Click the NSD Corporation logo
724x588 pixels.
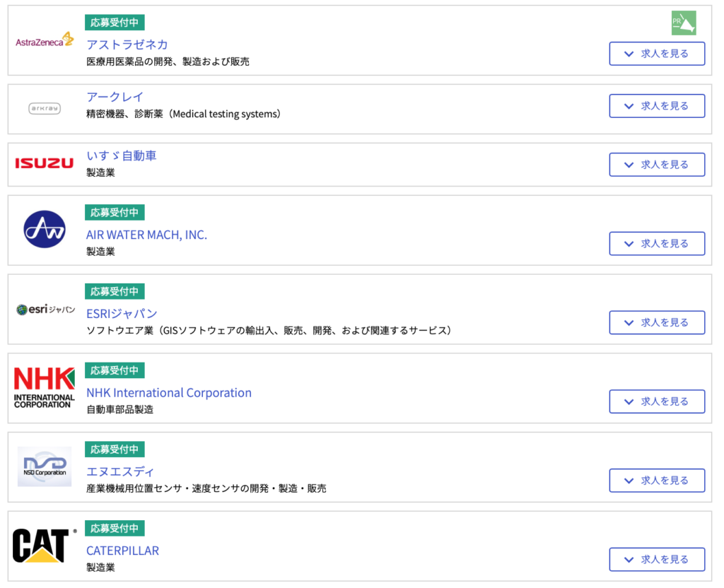[45, 466]
